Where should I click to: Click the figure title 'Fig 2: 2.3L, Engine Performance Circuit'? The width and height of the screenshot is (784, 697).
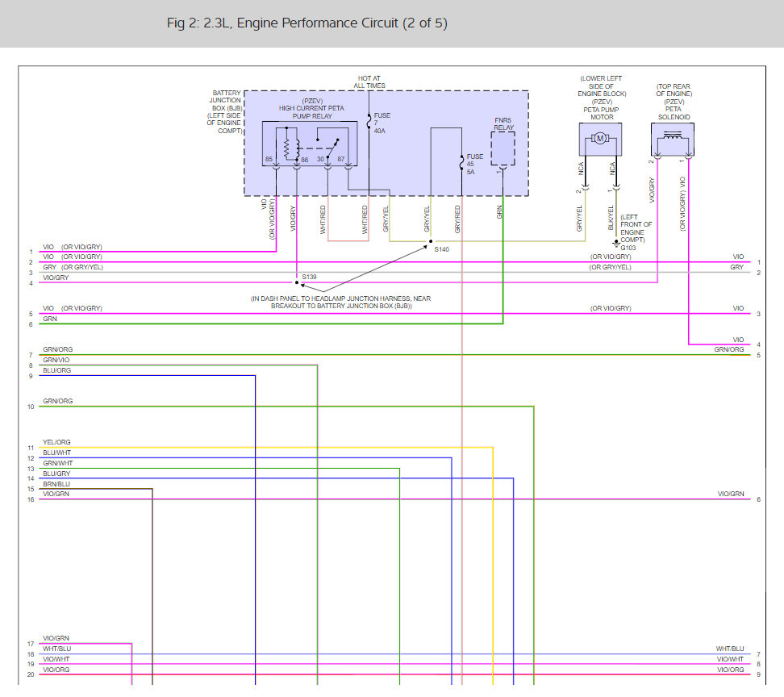coord(307,23)
